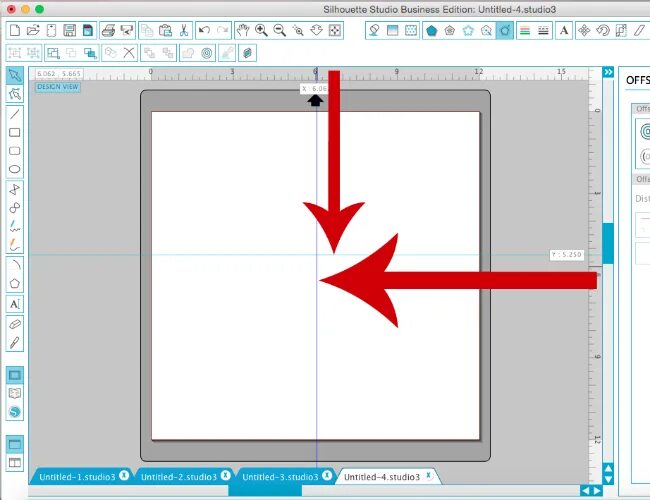Pick the Regular Polygon tool

[15, 284]
